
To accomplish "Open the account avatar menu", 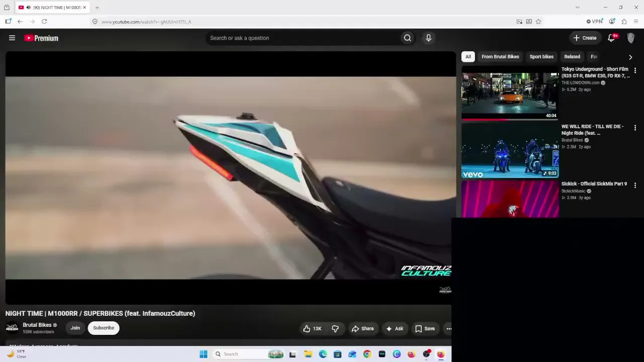I will pos(631,38).
